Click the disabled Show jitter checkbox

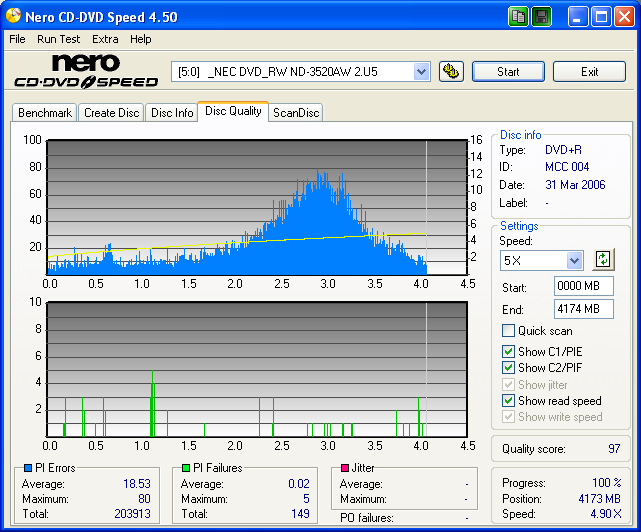[x=508, y=385]
